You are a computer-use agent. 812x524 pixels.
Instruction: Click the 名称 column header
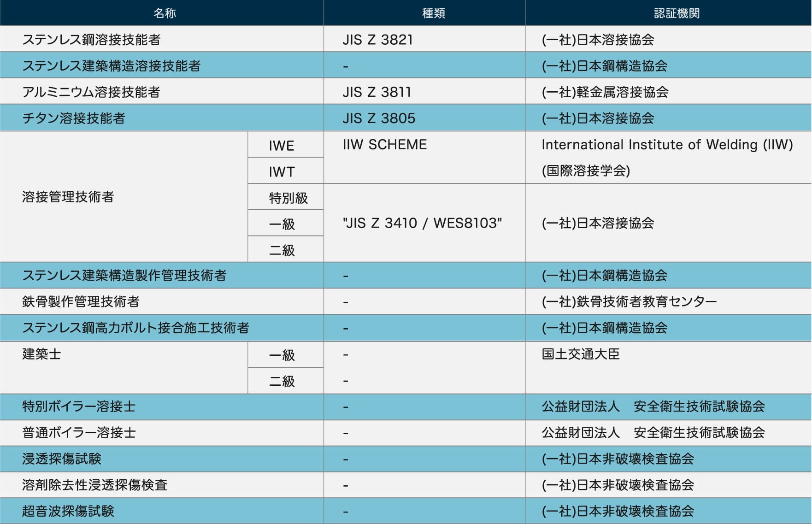(162, 13)
